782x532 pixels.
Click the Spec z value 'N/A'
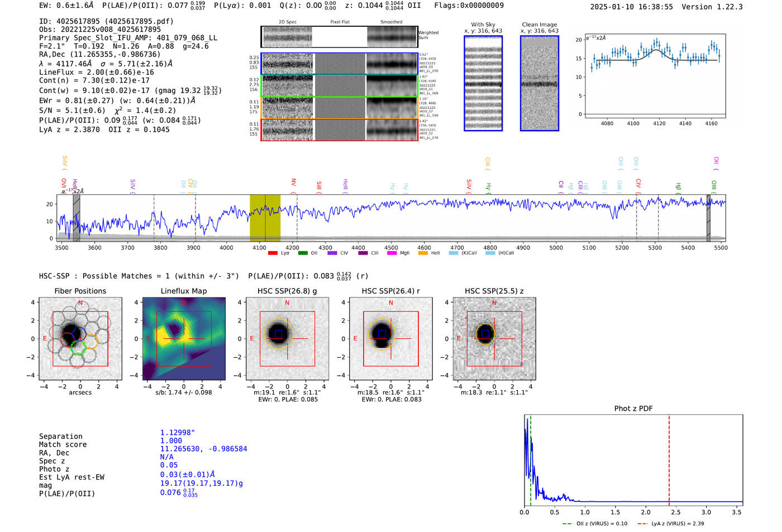click(167, 457)
